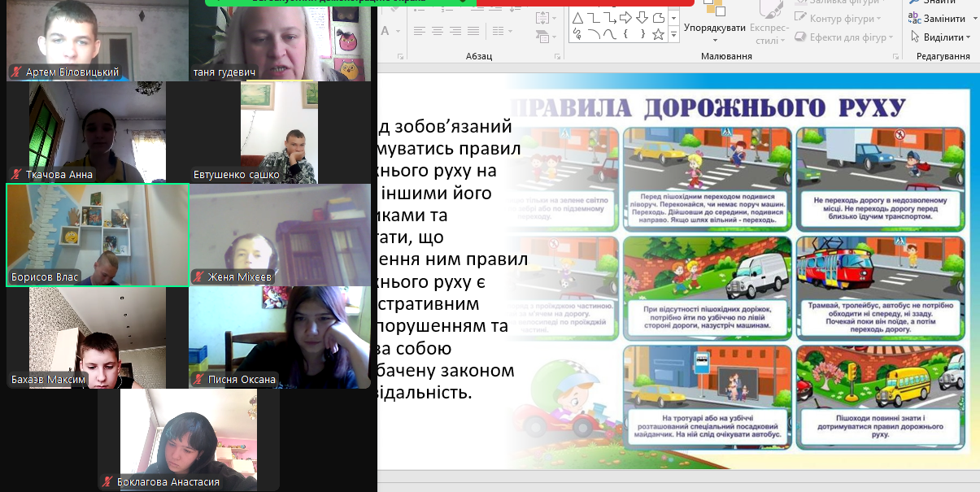Open the Абзац dialog launcher
The image size is (980, 492).
(556, 56)
